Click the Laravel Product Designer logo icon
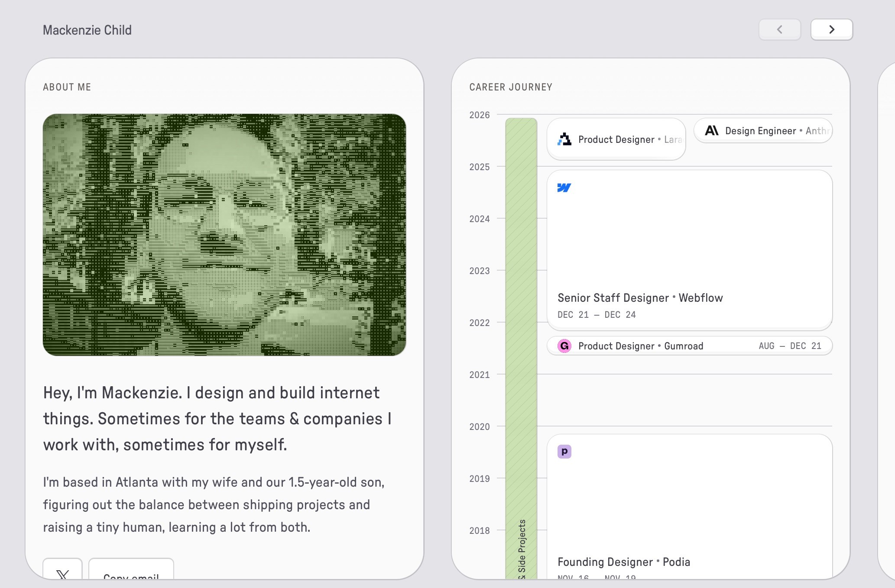The width and height of the screenshot is (895, 588). (564, 139)
